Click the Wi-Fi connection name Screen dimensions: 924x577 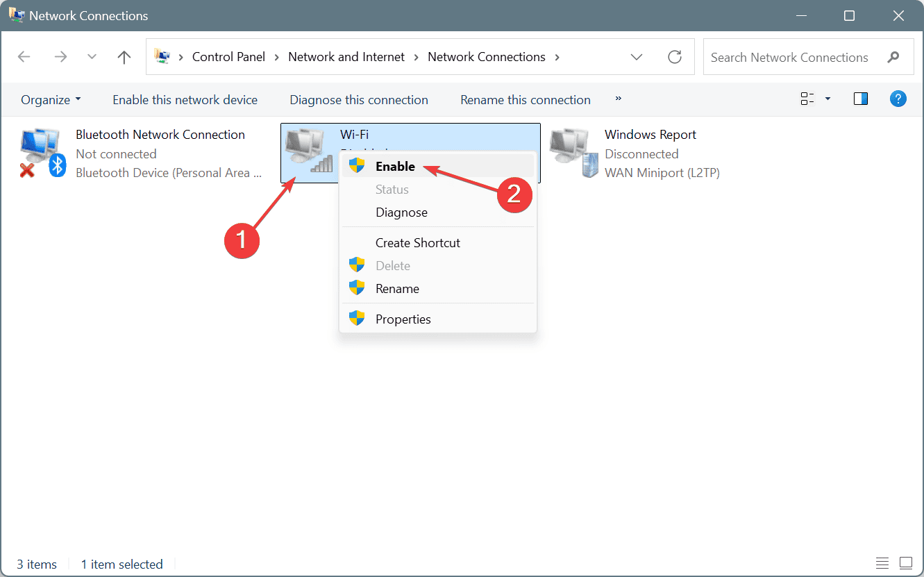point(355,135)
